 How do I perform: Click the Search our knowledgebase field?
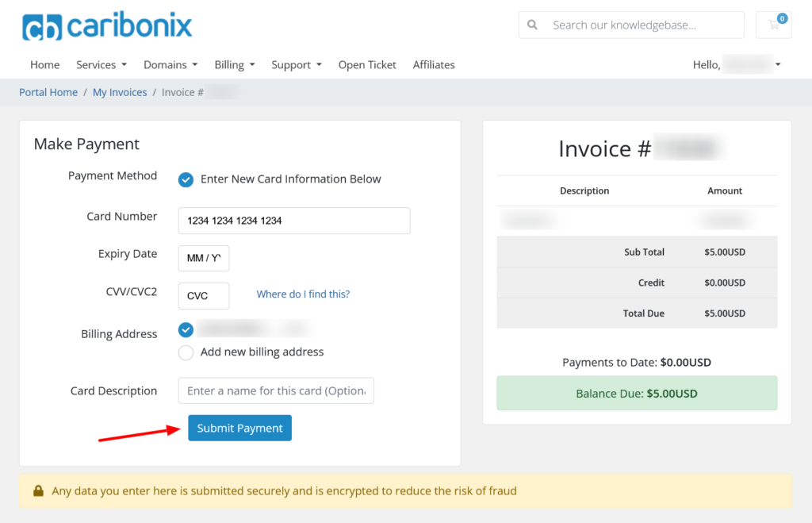[x=642, y=25]
